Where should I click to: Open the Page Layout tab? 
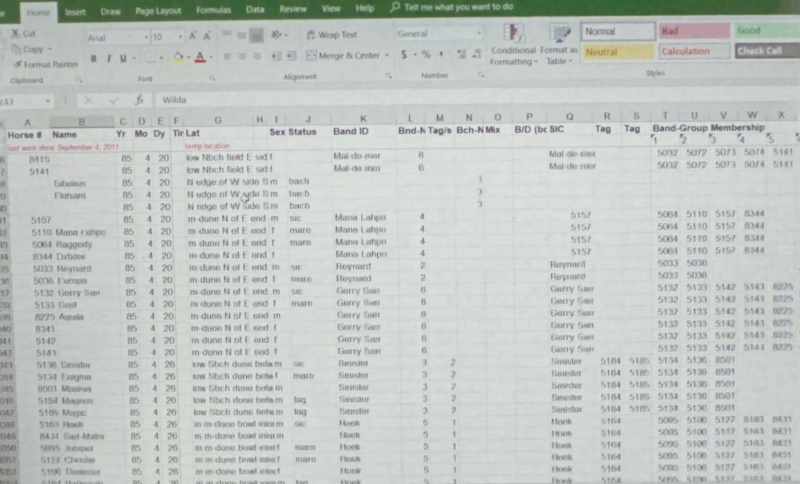tap(158, 11)
